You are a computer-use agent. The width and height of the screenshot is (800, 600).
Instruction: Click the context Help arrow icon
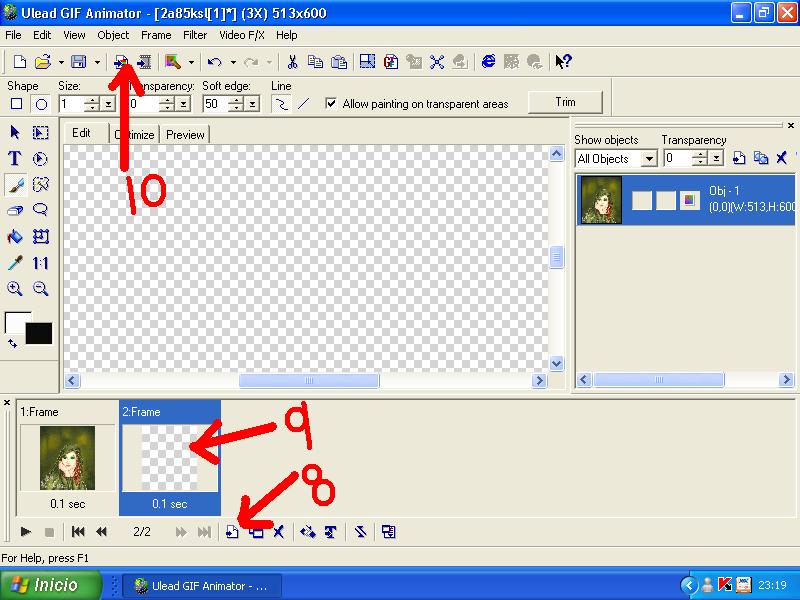pyautogui.click(x=563, y=62)
